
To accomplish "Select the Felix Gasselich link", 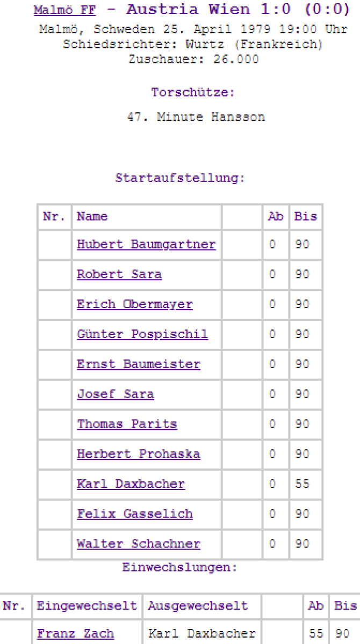I will click(135, 514).
